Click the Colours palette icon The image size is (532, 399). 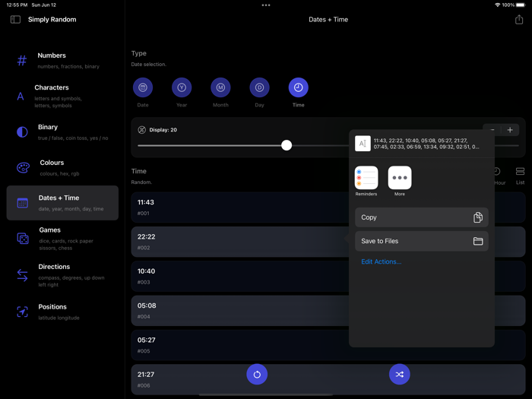coord(23,168)
